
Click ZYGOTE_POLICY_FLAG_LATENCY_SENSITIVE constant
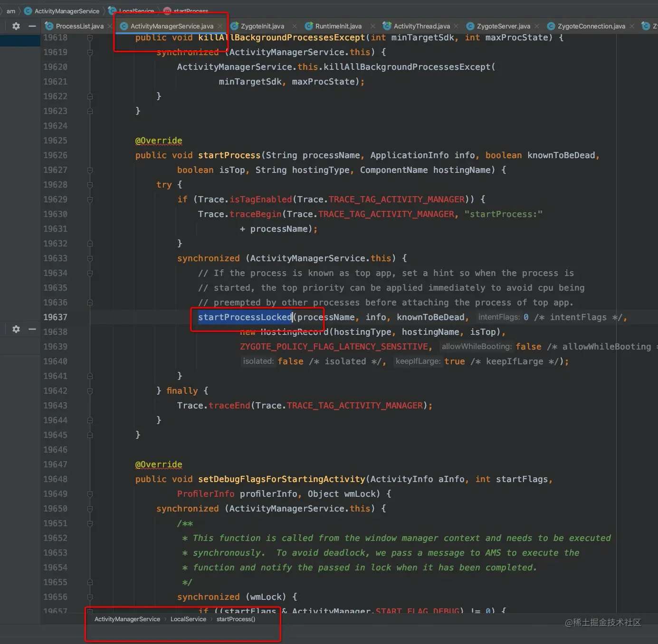tap(334, 347)
